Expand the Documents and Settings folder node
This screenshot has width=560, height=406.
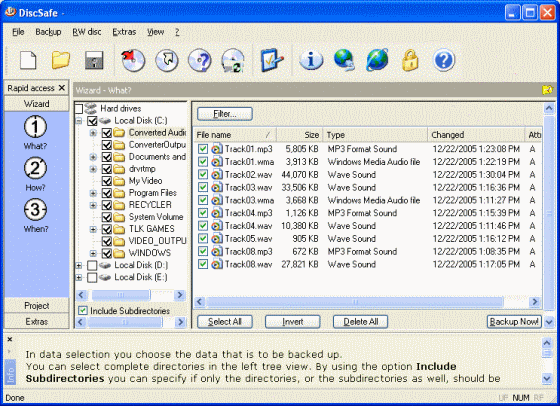tap(93, 157)
